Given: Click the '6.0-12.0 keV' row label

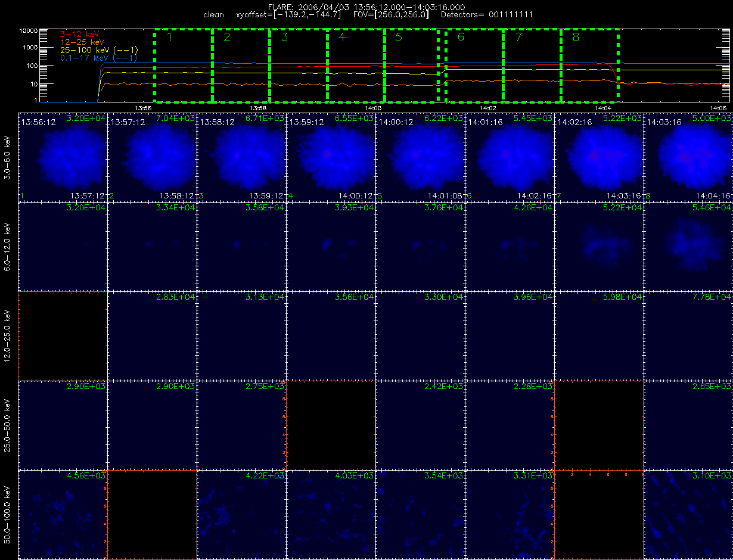Looking at the screenshot, I should click(x=8, y=246).
